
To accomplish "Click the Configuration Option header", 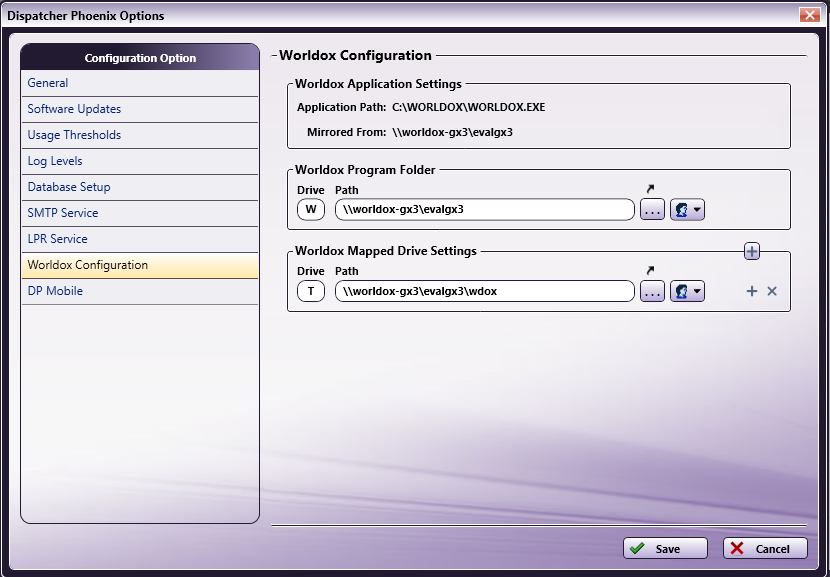I will pos(140,58).
